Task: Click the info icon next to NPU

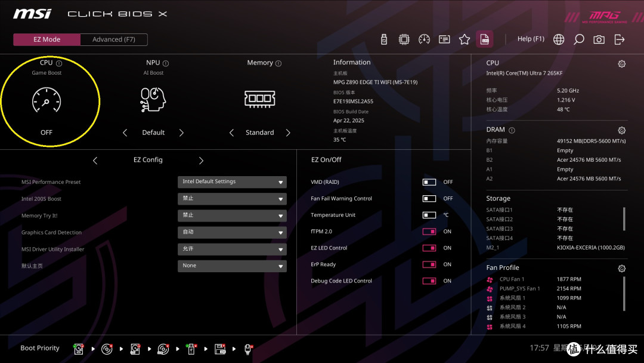Action: tap(166, 63)
